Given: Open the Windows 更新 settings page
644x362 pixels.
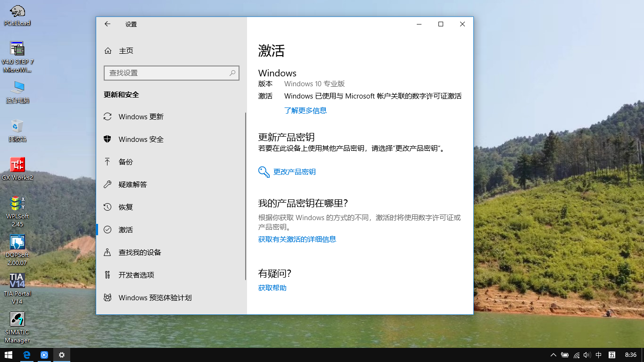Looking at the screenshot, I should (141, 117).
